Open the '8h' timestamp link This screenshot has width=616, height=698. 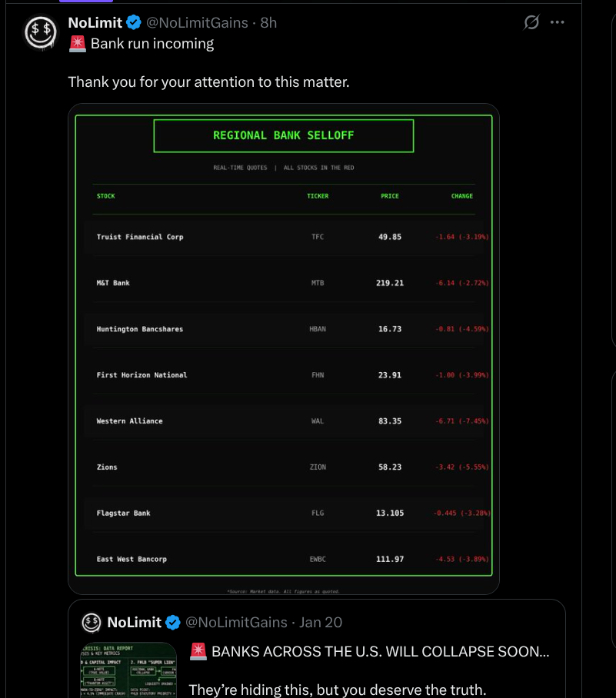click(268, 23)
